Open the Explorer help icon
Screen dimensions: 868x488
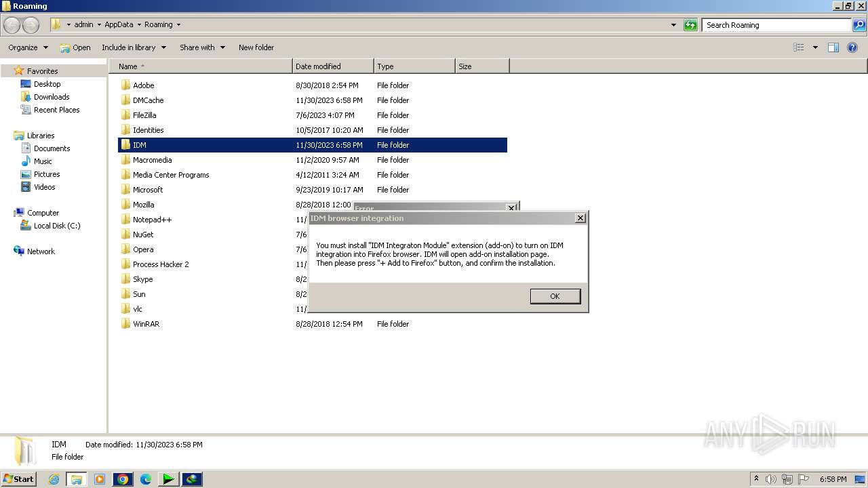[853, 47]
